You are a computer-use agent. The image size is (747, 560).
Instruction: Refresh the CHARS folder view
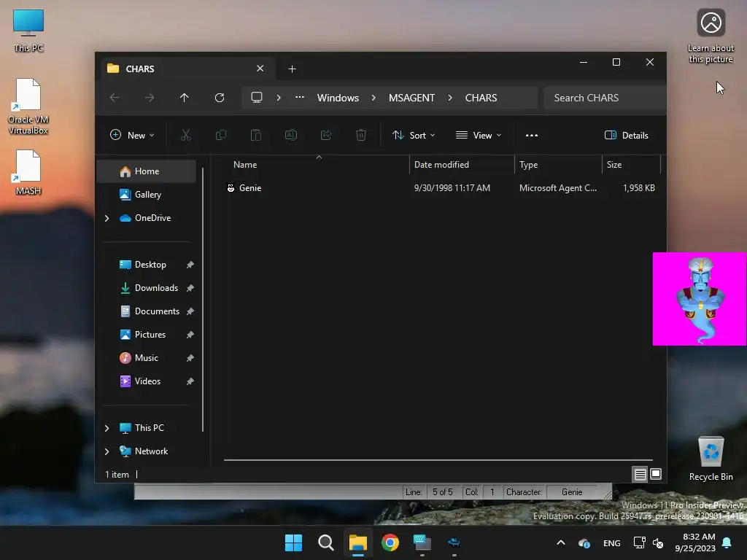pos(220,98)
